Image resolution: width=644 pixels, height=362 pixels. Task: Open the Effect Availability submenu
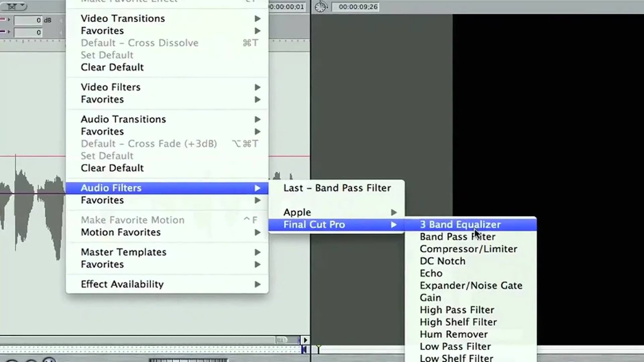(167, 285)
